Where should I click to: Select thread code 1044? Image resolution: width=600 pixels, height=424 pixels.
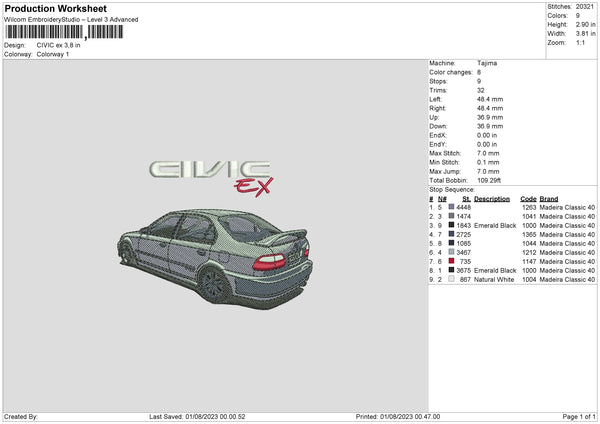(x=529, y=243)
